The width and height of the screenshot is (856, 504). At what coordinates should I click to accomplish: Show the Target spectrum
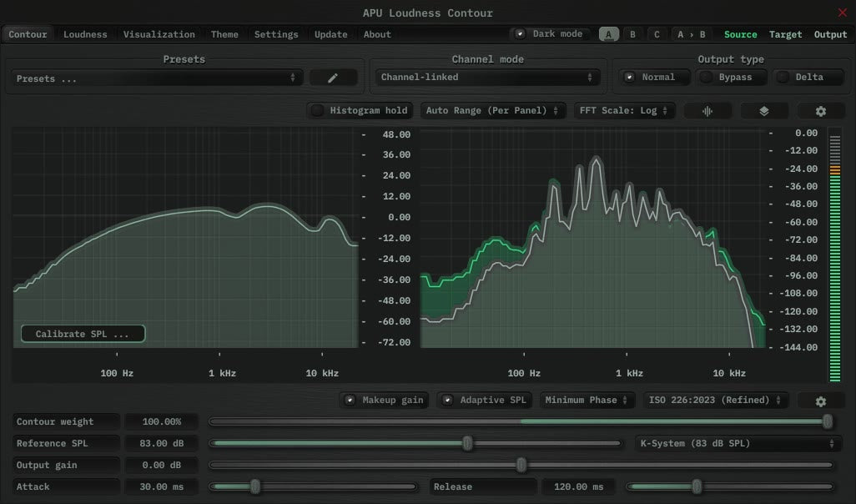[x=786, y=34]
